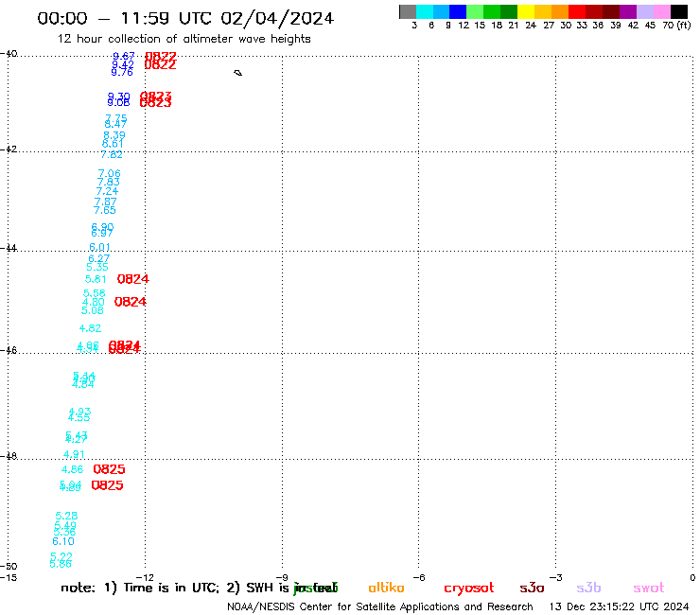This screenshot has width=700, height=615.
Task: Click the '3' label under the color scale
Action: pos(414,26)
